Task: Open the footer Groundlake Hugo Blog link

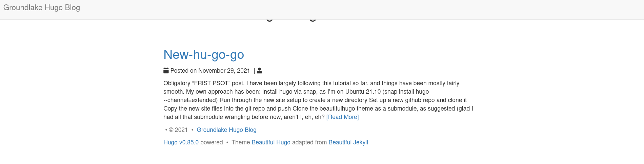Action: point(226,130)
